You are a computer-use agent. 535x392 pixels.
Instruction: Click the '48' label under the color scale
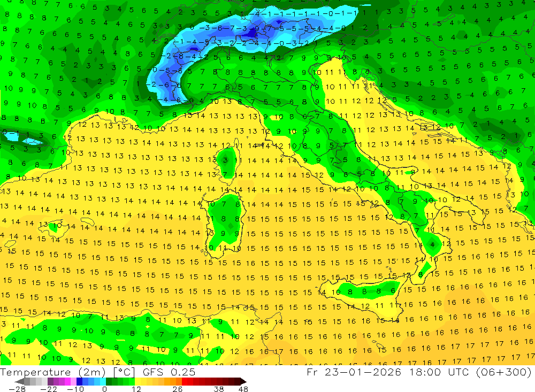[243, 389]
